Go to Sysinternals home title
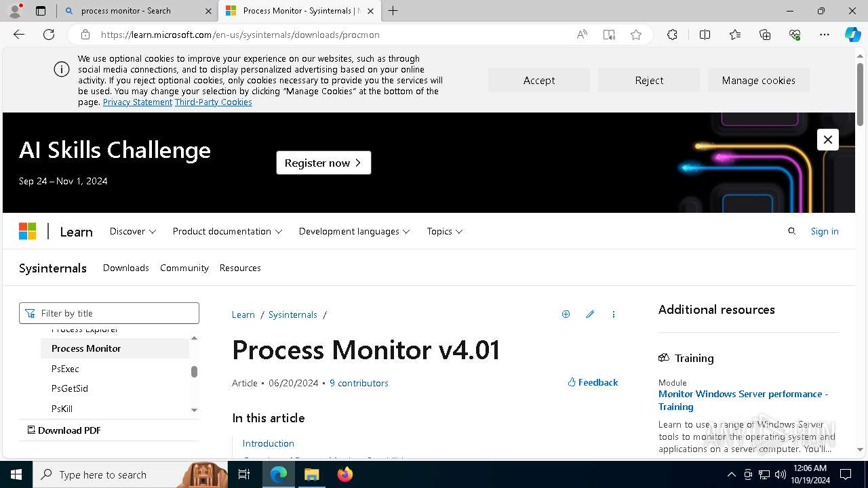The width and height of the screenshot is (868, 488). tap(53, 268)
